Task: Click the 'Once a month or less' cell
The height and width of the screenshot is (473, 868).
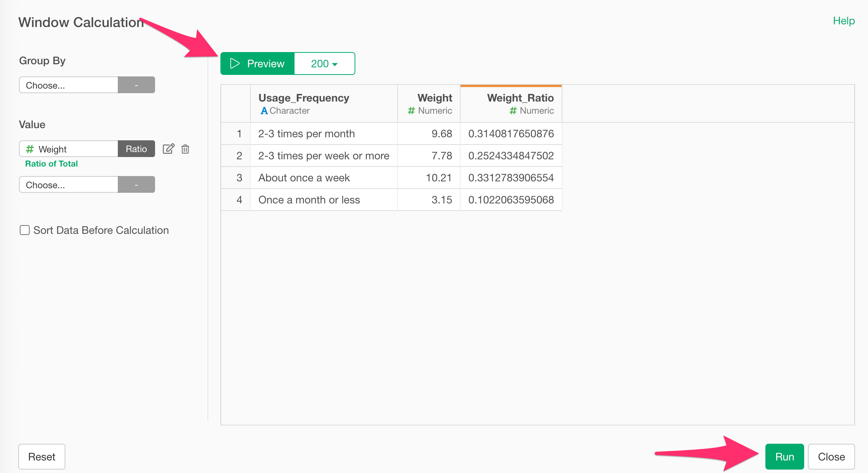Action: [x=324, y=200]
